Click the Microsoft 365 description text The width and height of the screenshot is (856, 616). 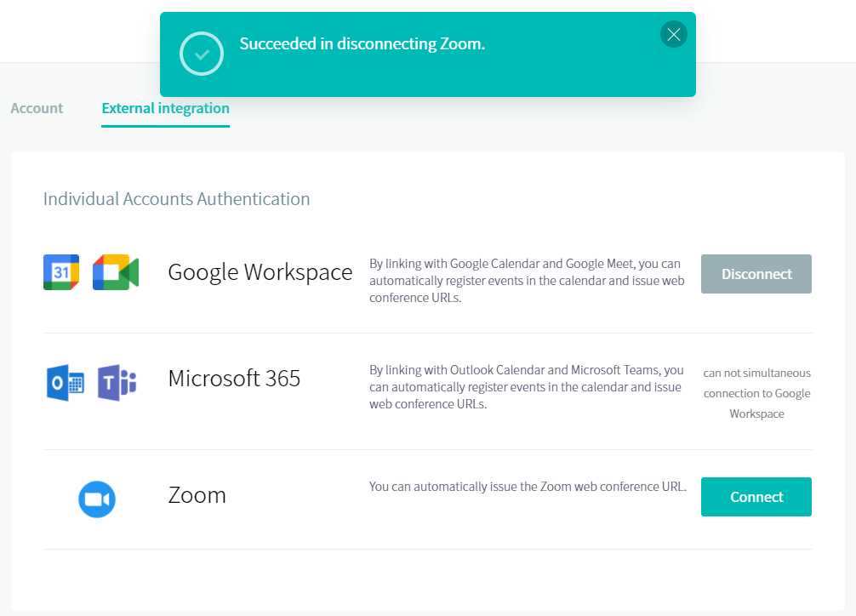point(526,387)
